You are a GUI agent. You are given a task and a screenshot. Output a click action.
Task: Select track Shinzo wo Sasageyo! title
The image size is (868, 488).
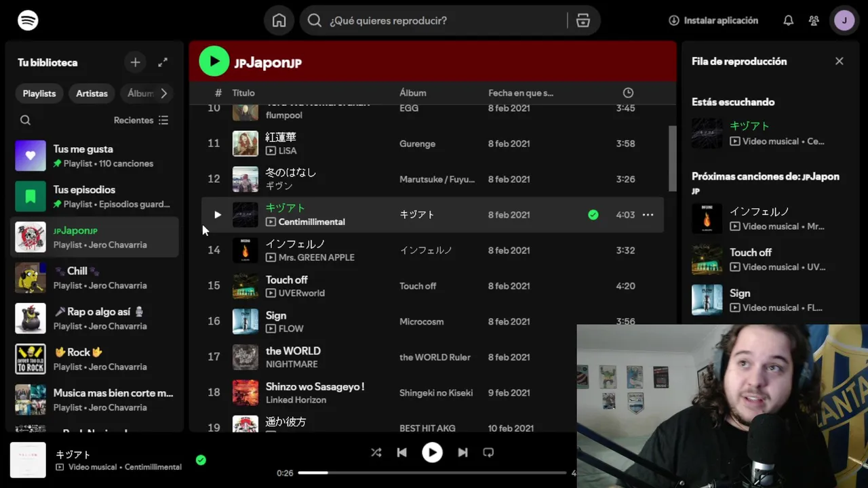coord(315,386)
